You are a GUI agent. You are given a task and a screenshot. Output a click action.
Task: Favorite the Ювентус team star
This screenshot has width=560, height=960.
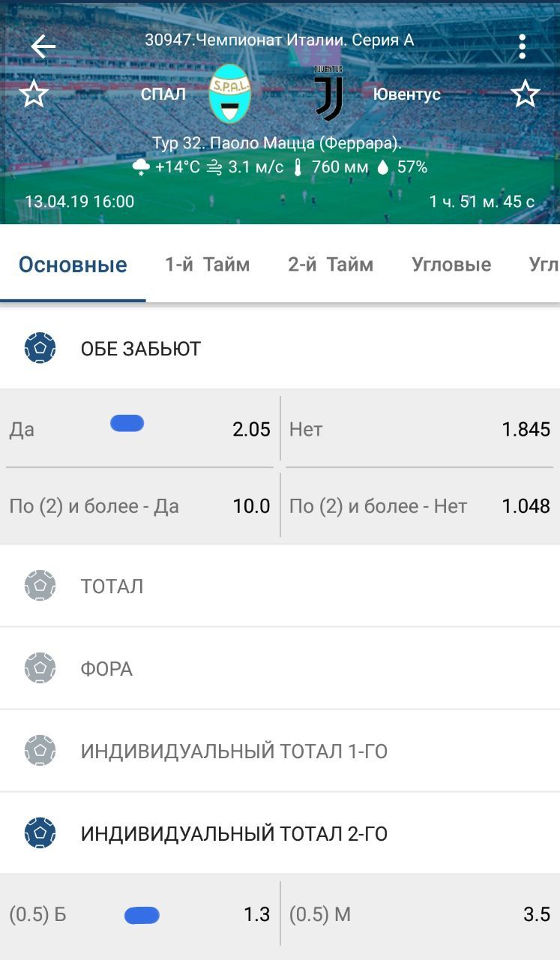click(525, 94)
